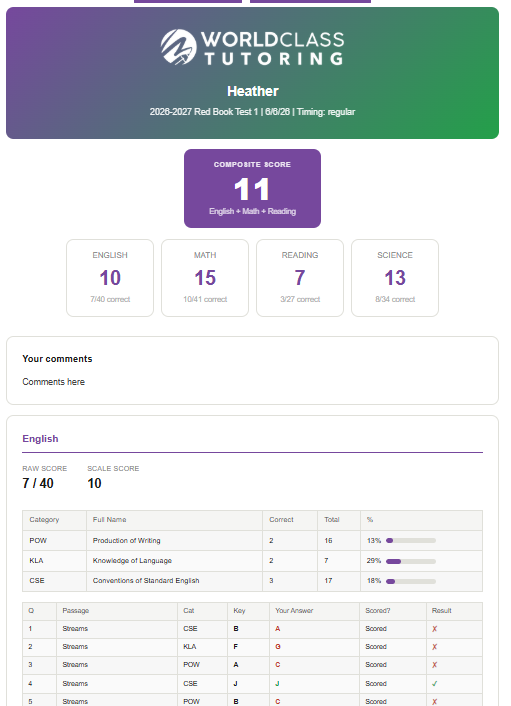Click the Total value 17 in the CSE row
The width and height of the screenshot is (511, 706).
coord(328,581)
